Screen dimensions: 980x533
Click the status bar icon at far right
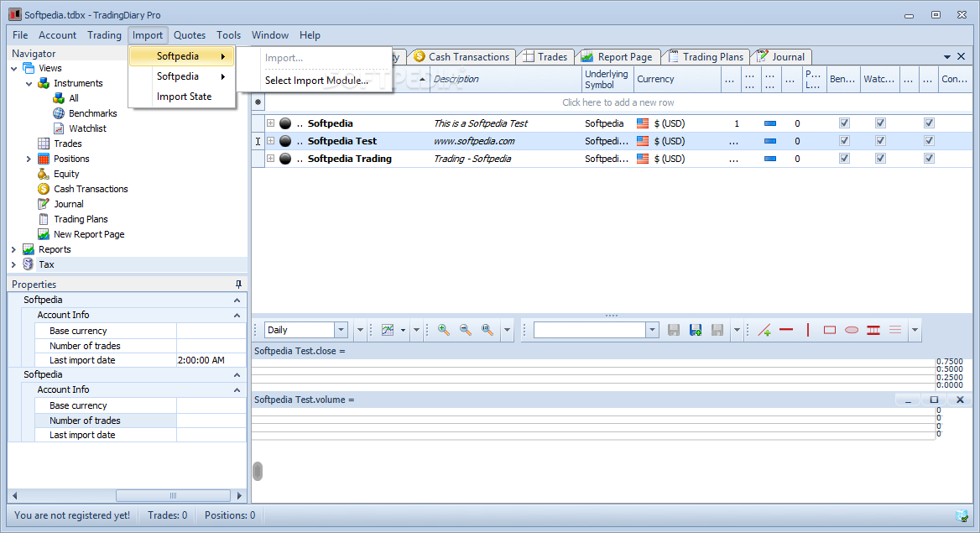[x=962, y=515]
